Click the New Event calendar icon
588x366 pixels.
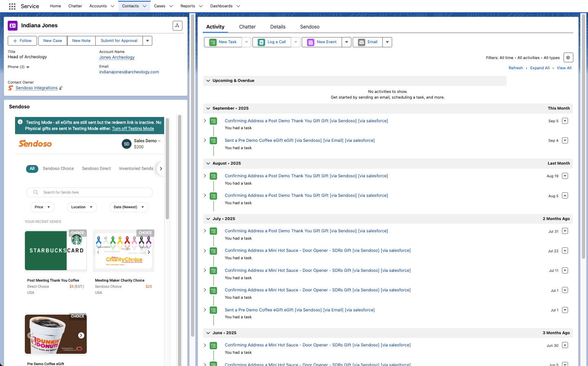click(311, 42)
